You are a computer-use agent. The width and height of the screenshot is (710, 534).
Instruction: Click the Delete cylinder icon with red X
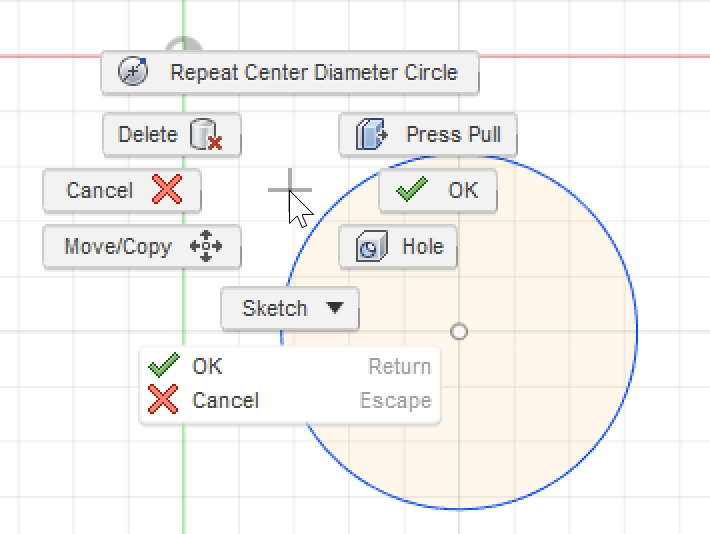click(x=206, y=134)
